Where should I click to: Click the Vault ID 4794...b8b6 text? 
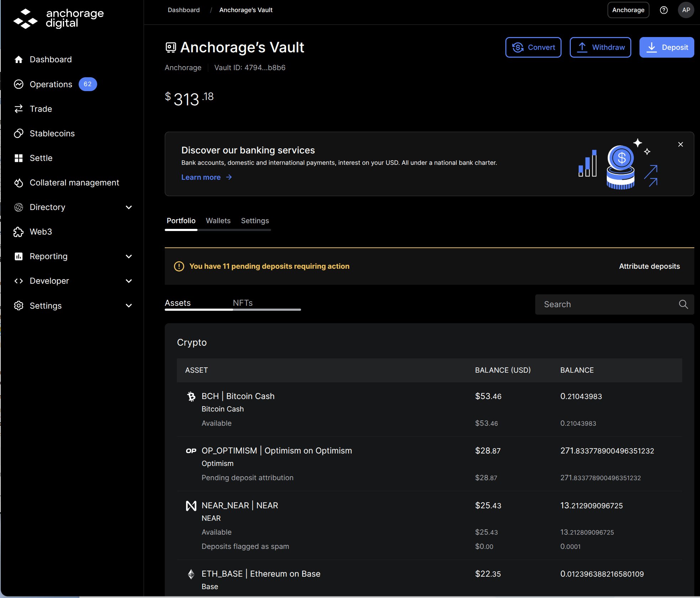click(x=250, y=68)
